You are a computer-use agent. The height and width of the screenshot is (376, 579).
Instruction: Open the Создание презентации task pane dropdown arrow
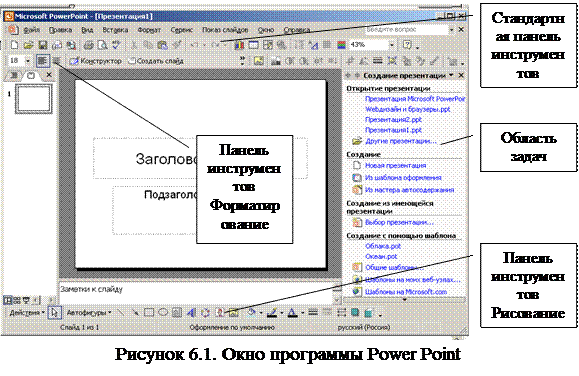tap(451, 75)
